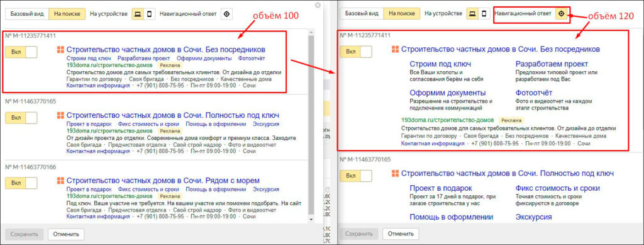Click large 'Разработаем проект' sitelink in right panel
The width and height of the screenshot is (644, 245).
552,64
